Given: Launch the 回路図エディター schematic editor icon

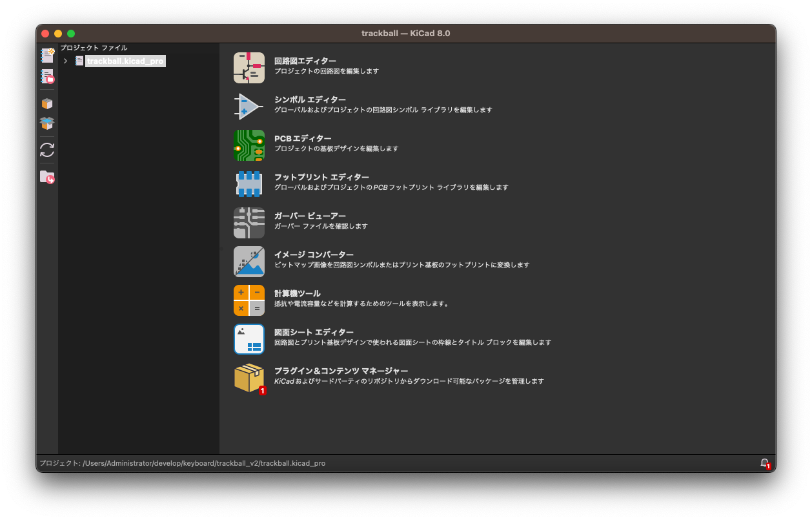Looking at the screenshot, I should [249, 68].
